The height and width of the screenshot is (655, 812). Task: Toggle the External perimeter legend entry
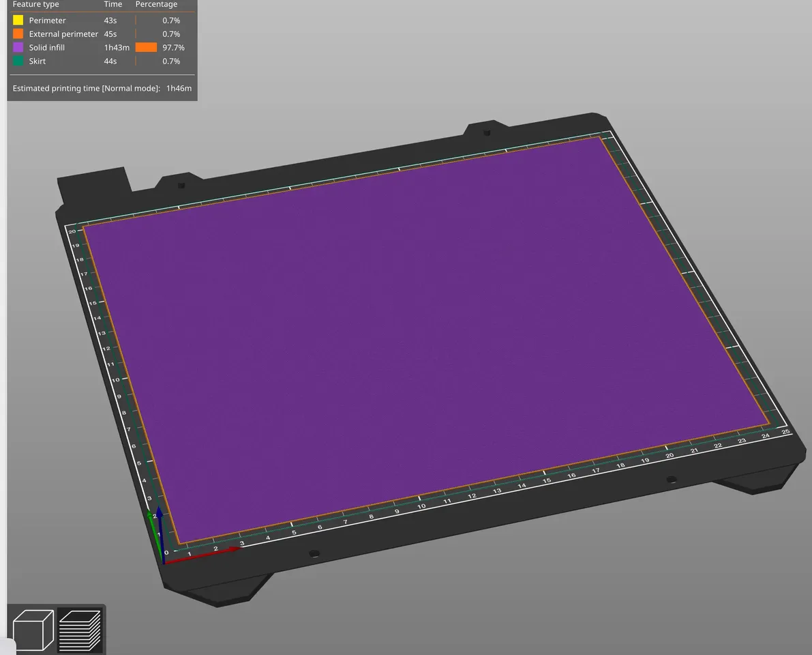pyautogui.click(x=18, y=33)
